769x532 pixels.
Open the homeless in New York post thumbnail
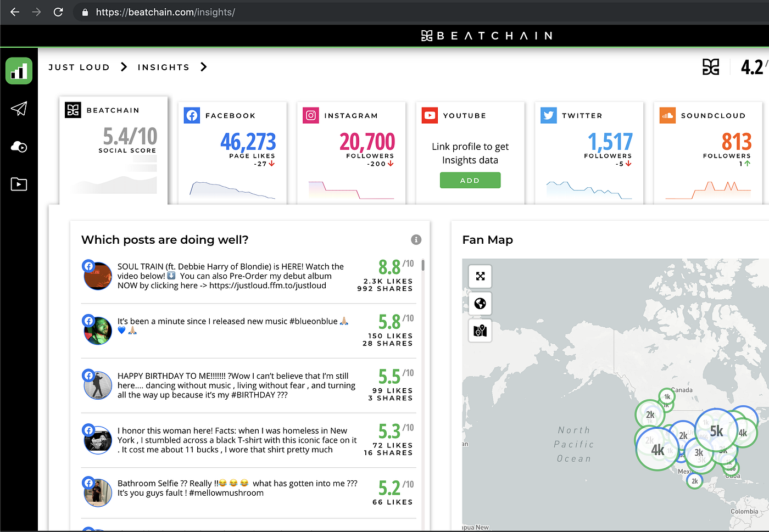[98, 440]
